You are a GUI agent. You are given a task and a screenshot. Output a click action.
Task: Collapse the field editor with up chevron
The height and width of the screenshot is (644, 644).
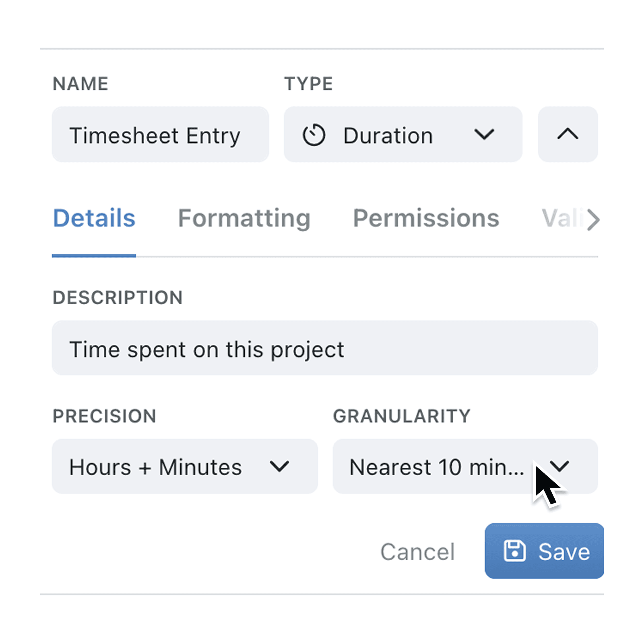(568, 134)
